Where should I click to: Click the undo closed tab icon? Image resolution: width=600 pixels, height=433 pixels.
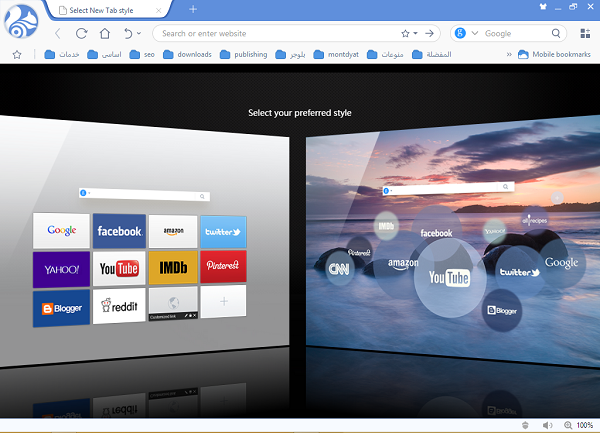tap(128, 34)
